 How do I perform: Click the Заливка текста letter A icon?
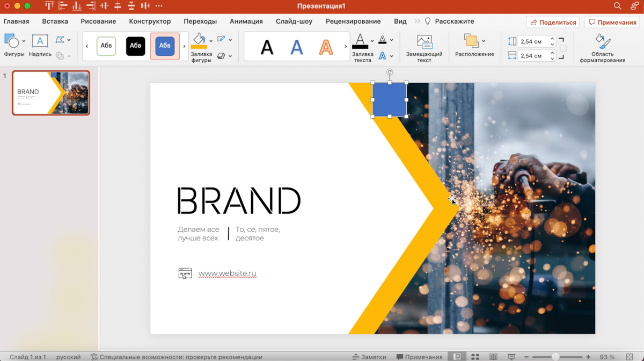[x=360, y=41]
